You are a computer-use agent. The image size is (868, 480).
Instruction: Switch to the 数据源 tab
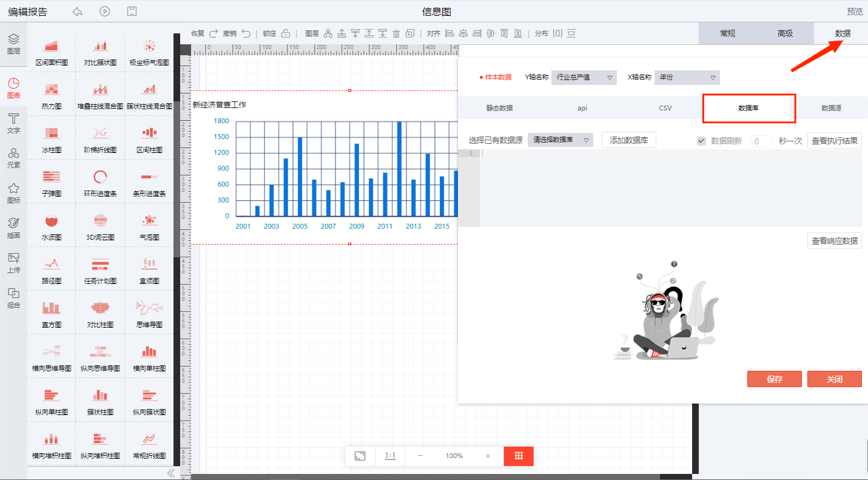click(831, 108)
